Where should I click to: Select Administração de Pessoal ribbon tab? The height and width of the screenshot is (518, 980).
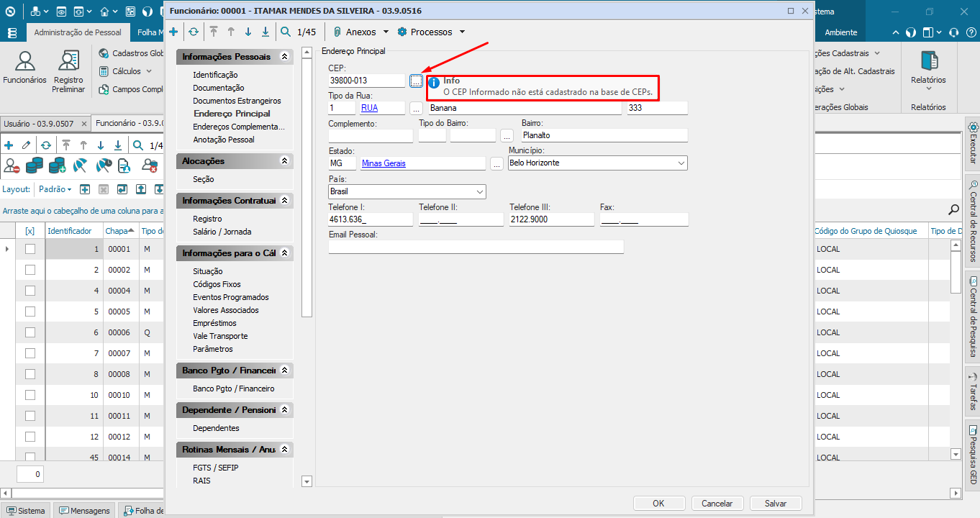pos(78,32)
